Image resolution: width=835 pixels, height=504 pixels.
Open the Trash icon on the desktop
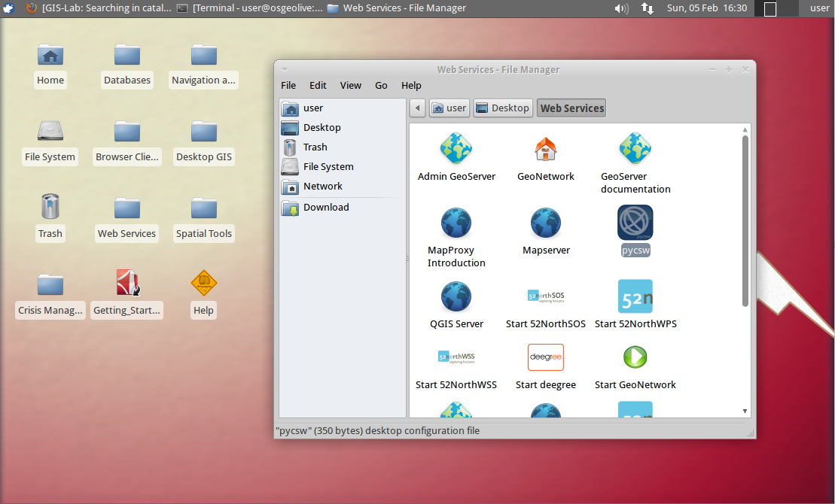[x=50, y=207]
